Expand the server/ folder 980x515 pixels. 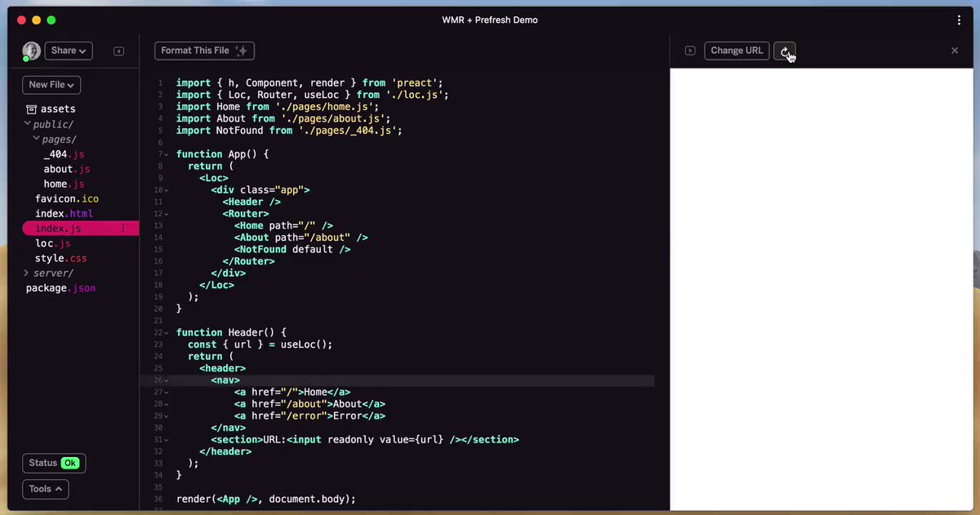48,273
